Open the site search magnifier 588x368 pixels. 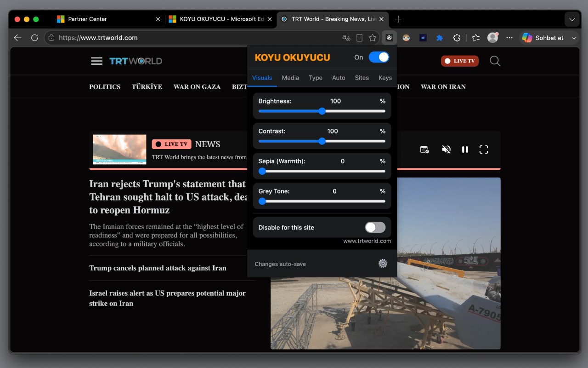tap(495, 61)
